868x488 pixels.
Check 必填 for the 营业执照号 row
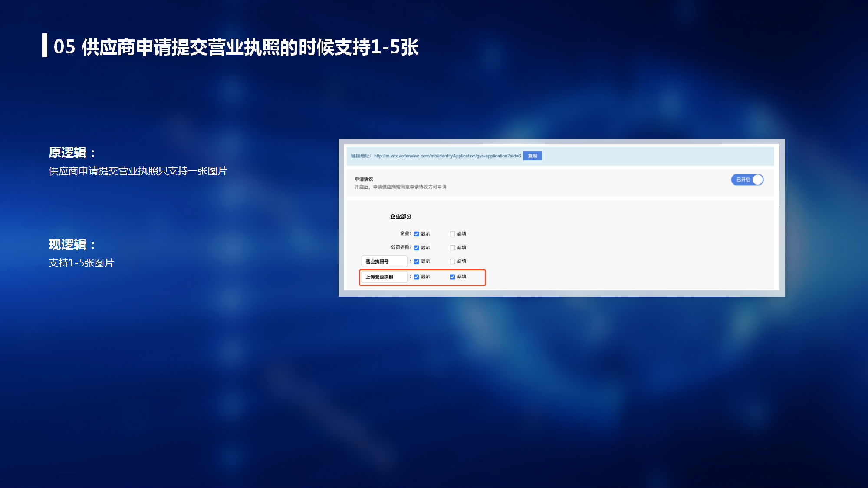453,262
